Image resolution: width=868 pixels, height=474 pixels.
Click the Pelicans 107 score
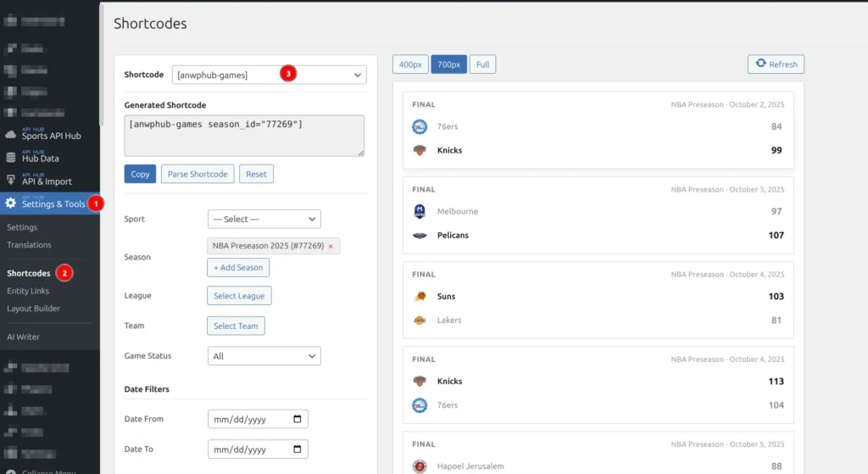(x=776, y=236)
